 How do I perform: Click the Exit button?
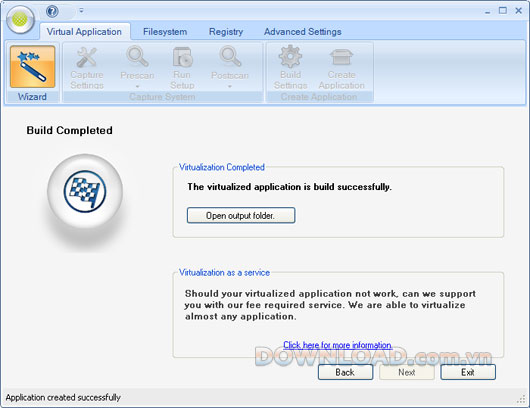pos(468,372)
